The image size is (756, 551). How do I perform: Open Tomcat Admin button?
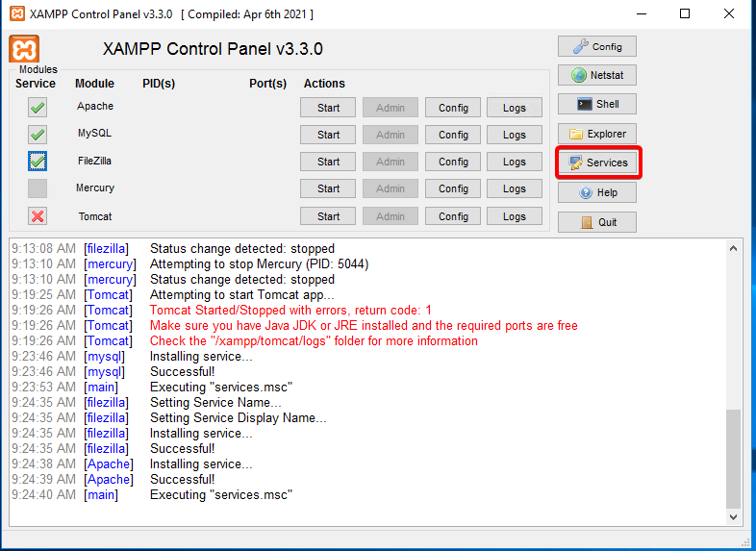(391, 216)
